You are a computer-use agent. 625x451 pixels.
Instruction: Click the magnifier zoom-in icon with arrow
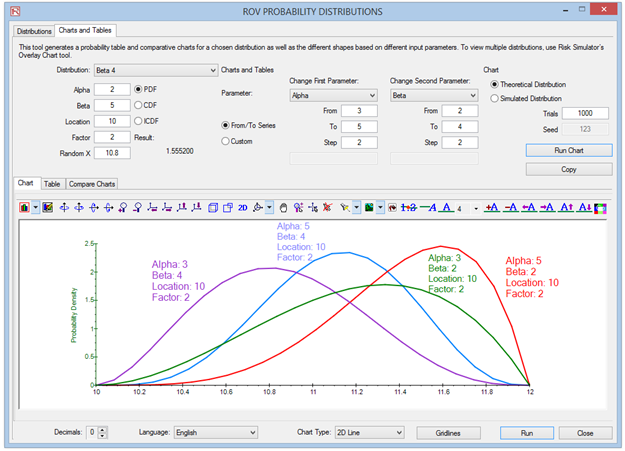[123, 207]
